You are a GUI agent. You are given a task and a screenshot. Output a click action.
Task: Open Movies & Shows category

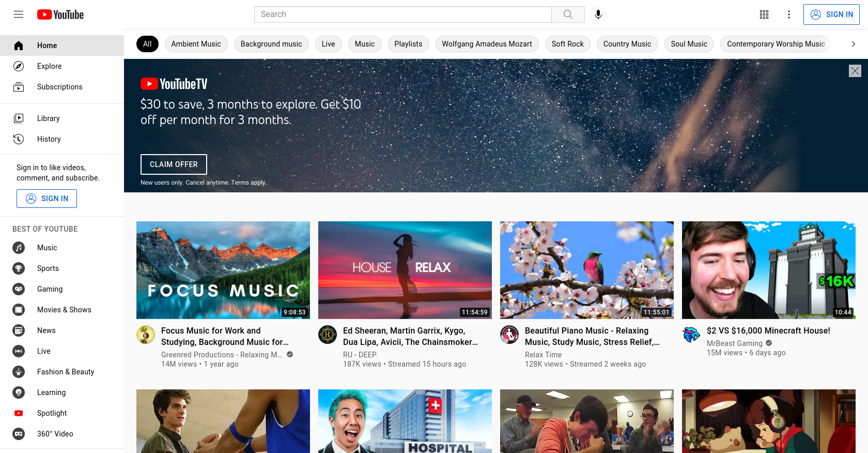[x=62, y=310]
